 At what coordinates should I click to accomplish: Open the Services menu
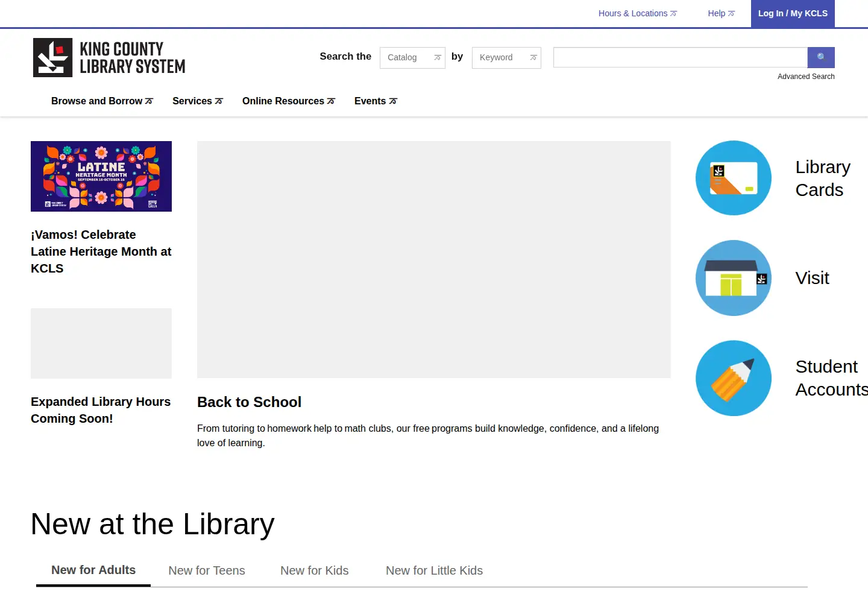point(198,101)
